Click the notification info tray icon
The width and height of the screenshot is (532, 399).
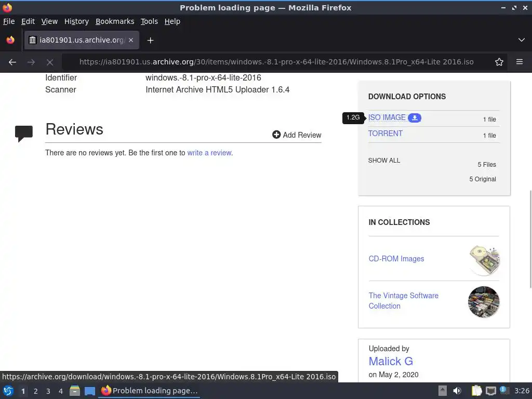coord(504,390)
